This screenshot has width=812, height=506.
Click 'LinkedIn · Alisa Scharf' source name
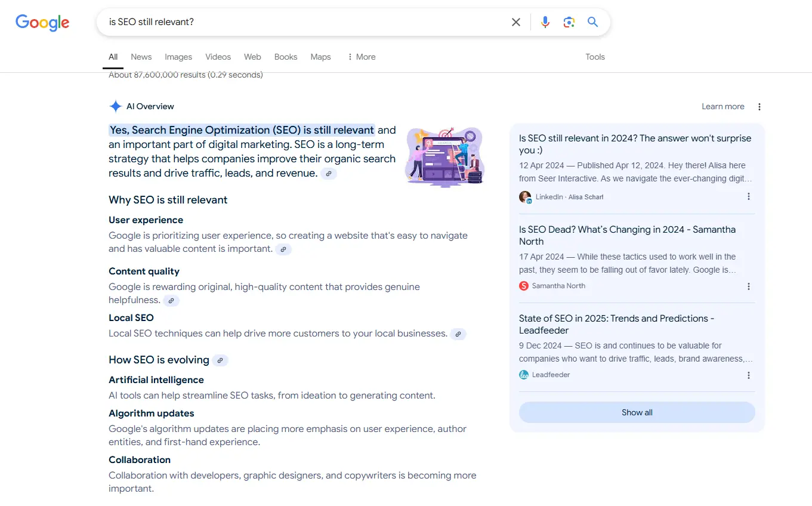(569, 197)
